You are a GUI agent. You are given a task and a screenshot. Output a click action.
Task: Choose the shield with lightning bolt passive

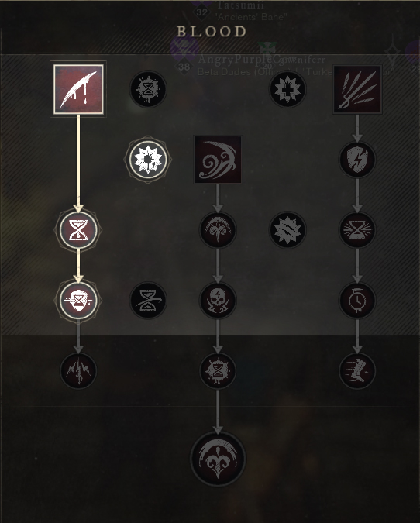[357, 160]
